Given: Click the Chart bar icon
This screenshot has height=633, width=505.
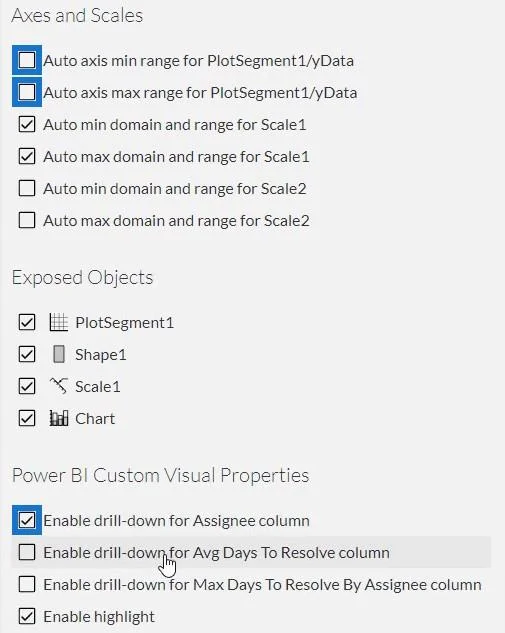Looking at the screenshot, I should tap(59, 418).
